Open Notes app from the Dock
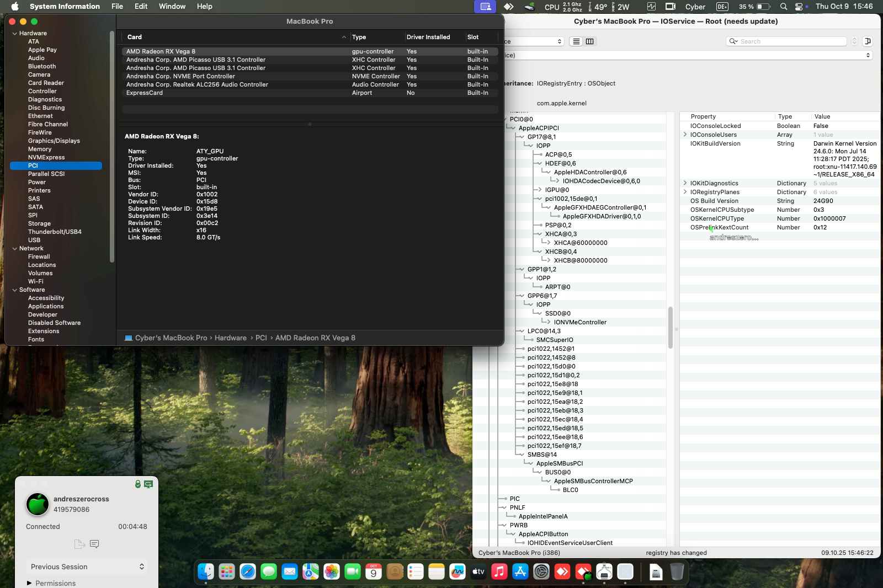The width and height of the screenshot is (883, 588). click(437, 572)
